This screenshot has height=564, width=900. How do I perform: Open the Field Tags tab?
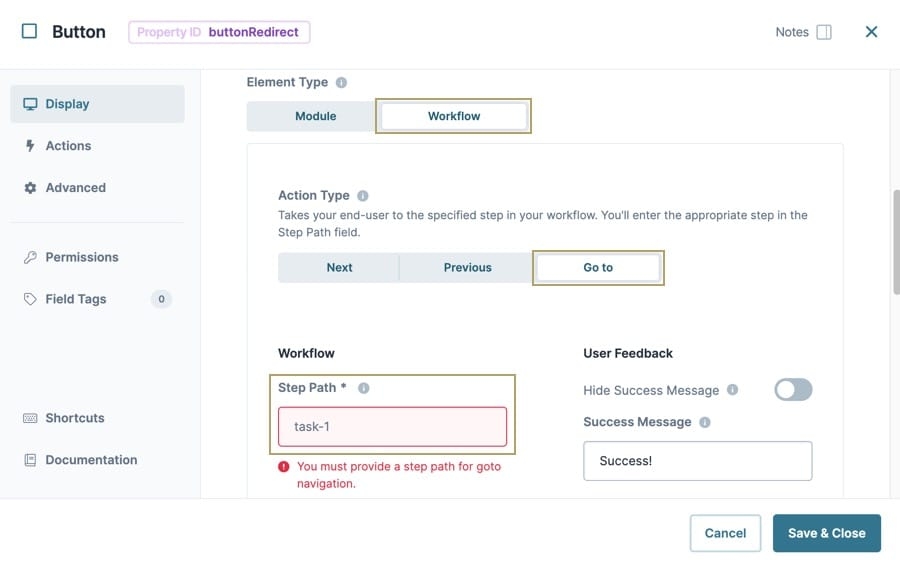97,299
